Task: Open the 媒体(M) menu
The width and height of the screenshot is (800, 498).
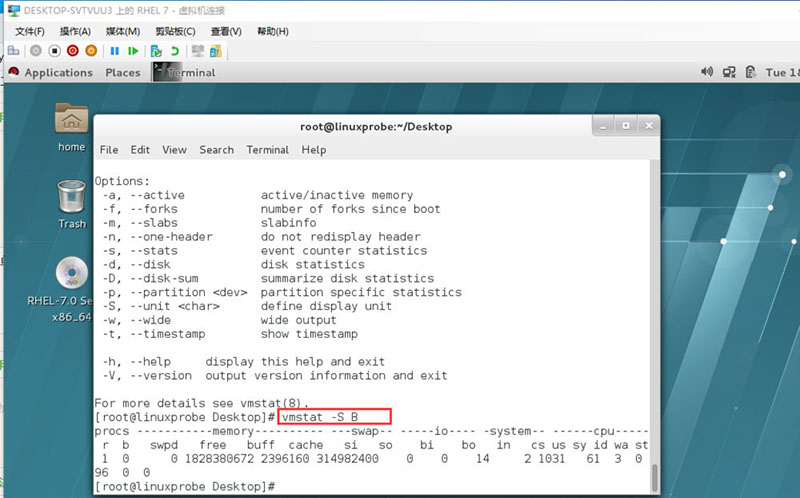Action: point(123,31)
